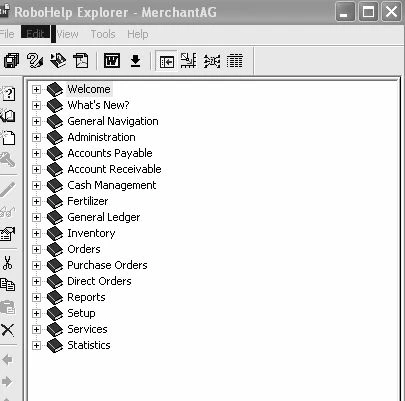
Task: Click the downward arrow toolbar icon
Action: coord(135,61)
